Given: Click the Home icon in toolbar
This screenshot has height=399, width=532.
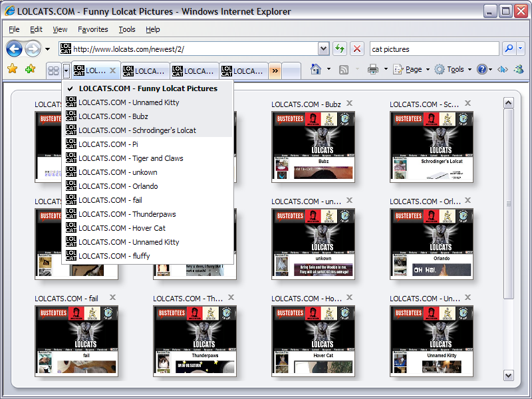Looking at the screenshot, I should (316, 69).
